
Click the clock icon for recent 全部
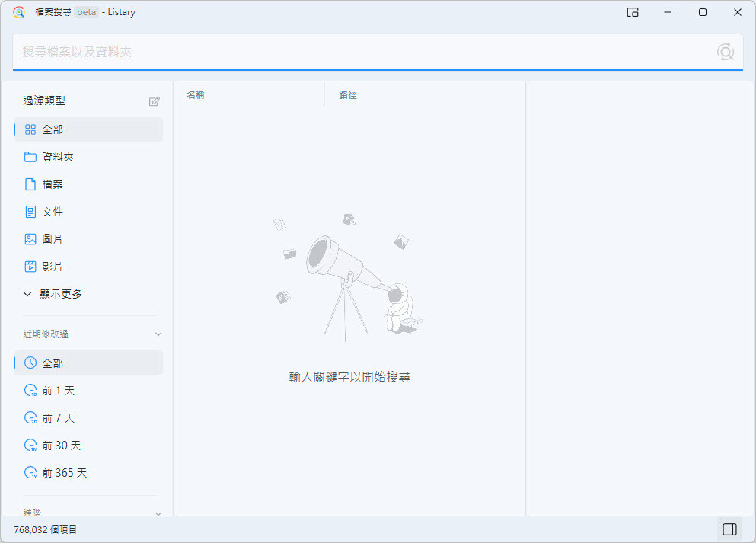(30, 363)
